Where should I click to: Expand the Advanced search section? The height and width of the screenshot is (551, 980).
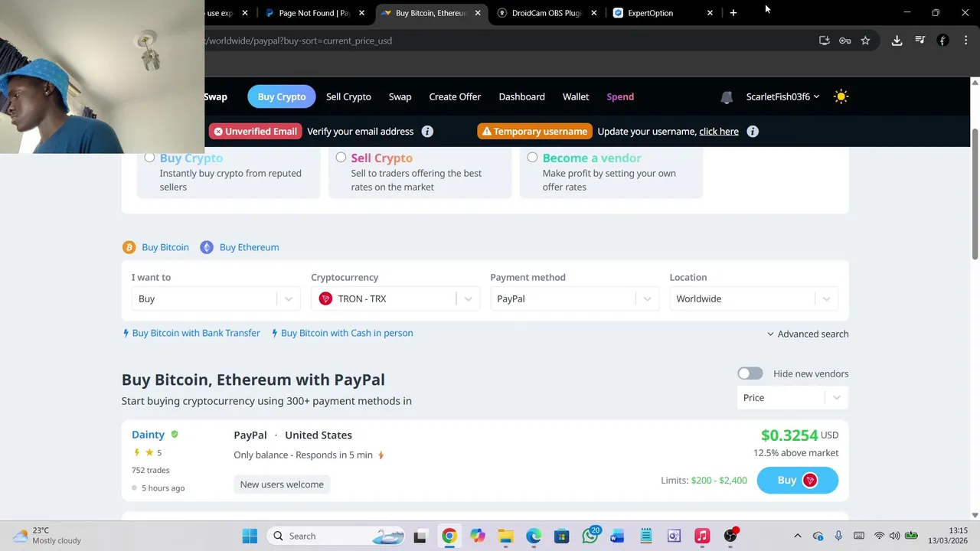point(808,334)
